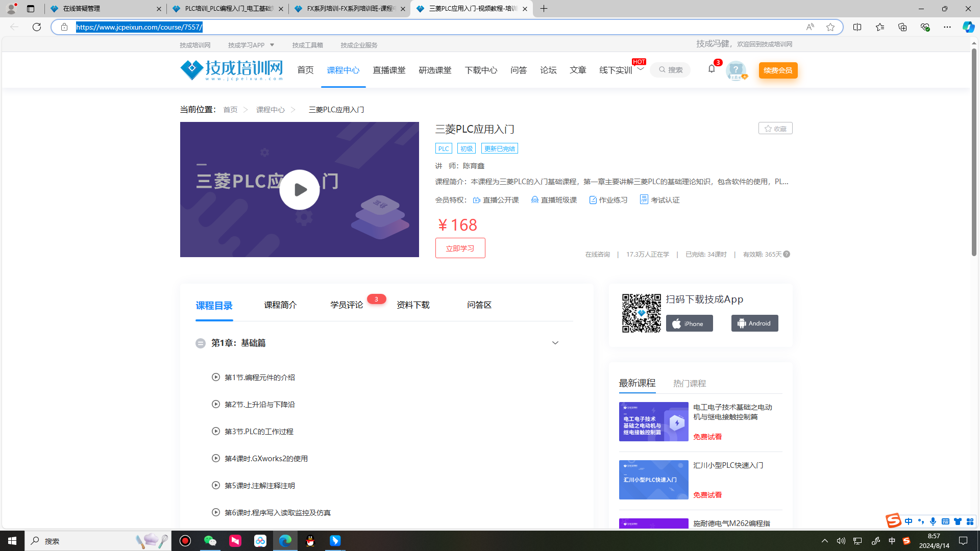Open the Copilot sidebar icon
This screenshot has width=980, height=551.
click(968, 27)
